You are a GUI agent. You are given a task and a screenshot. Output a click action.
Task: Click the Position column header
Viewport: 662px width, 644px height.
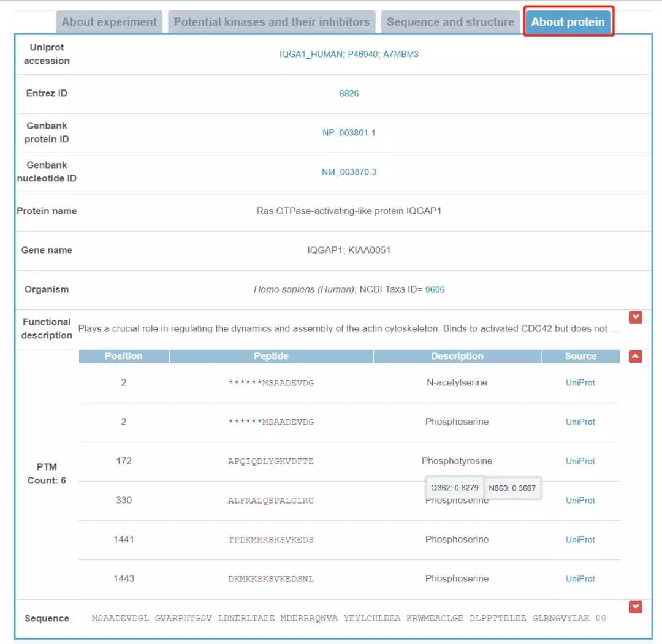(123, 356)
